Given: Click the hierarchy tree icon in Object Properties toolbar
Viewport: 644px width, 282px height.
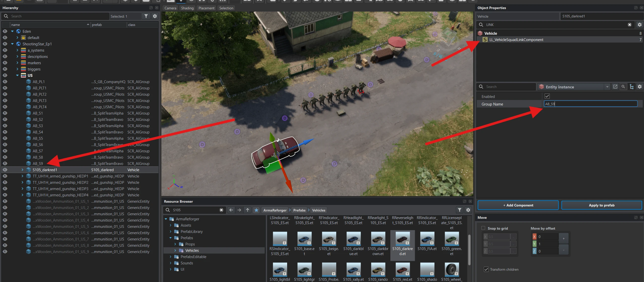Looking at the screenshot, I should 631,87.
